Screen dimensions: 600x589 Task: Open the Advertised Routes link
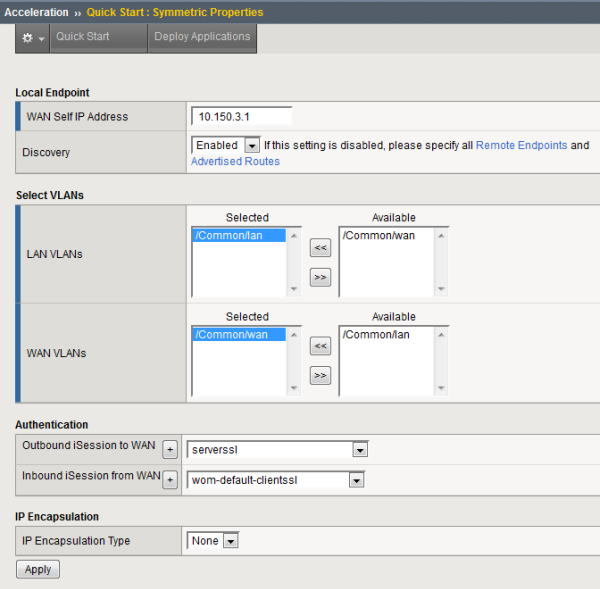(x=235, y=162)
